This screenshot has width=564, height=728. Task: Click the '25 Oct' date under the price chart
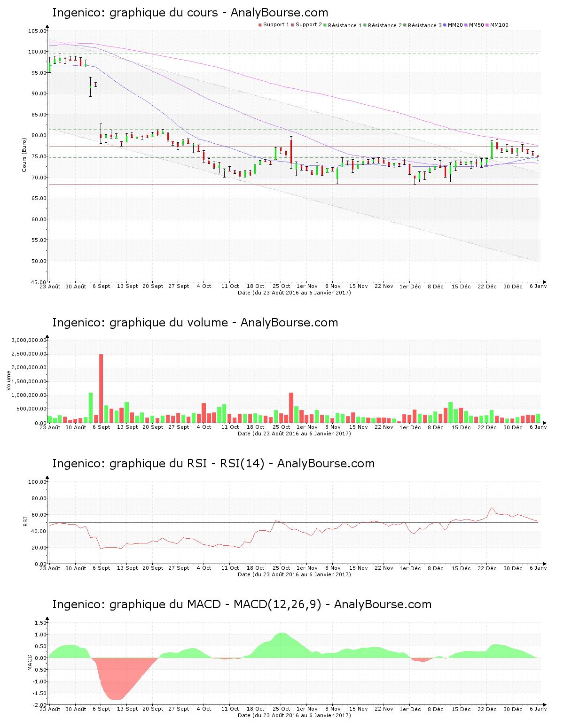282,286
